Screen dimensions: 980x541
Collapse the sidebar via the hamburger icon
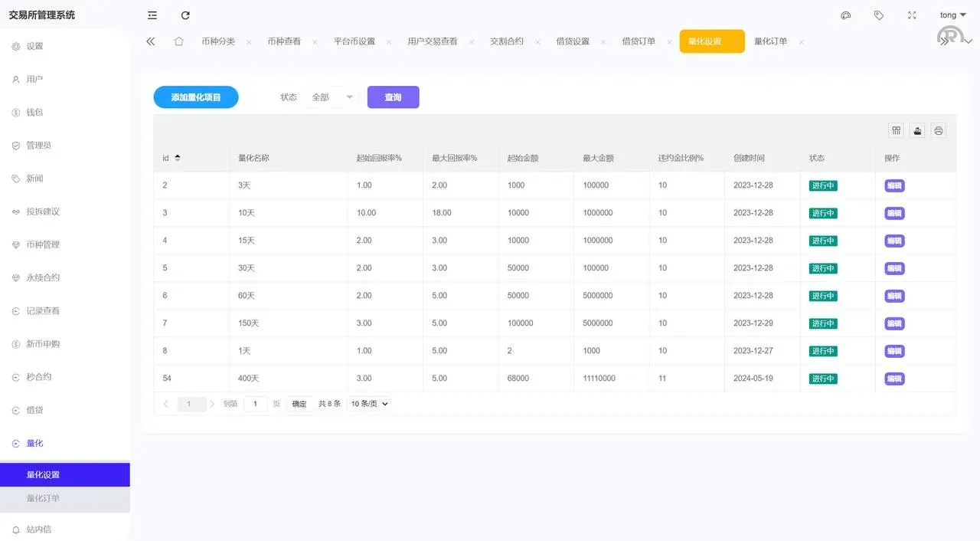tap(152, 14)
